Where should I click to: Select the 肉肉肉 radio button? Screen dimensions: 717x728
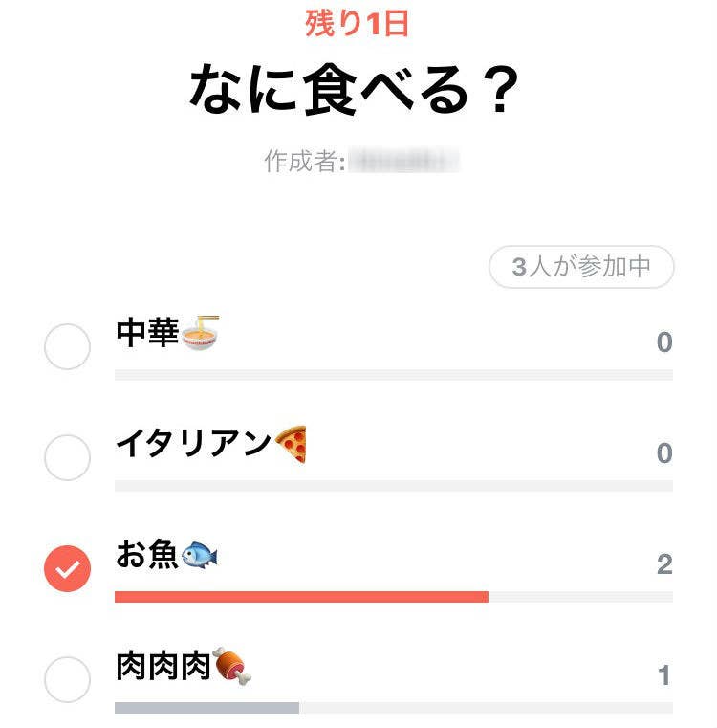(68, 680)
